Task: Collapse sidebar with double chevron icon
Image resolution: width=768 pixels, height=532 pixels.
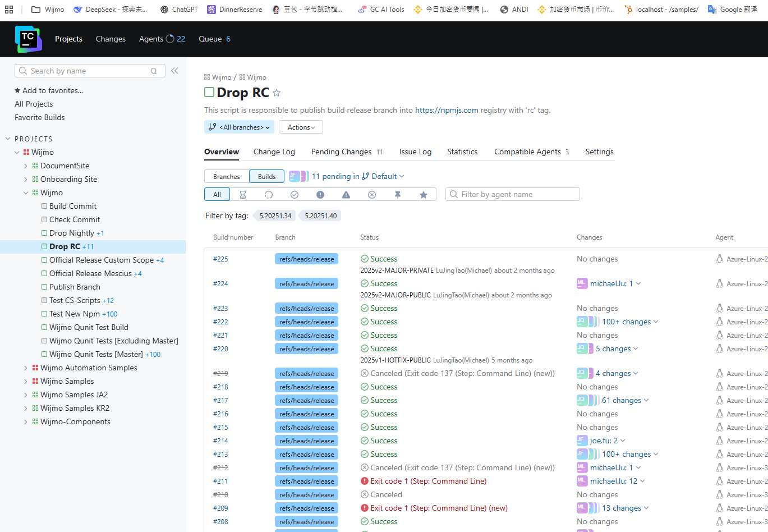Action: [x=174, y=71]
